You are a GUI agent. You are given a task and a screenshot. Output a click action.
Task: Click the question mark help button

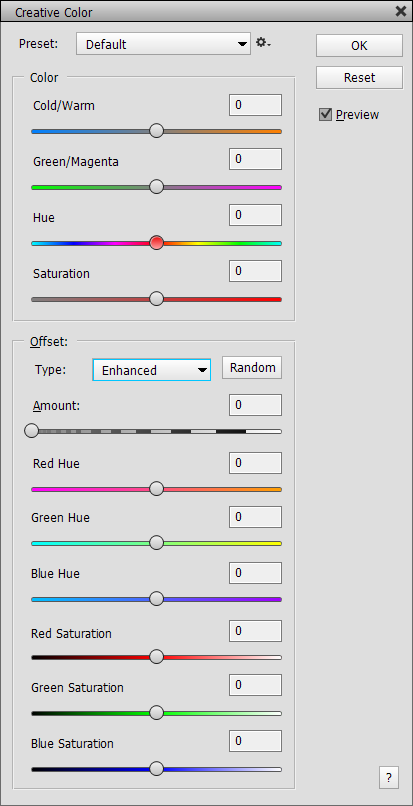coord(389,777)
